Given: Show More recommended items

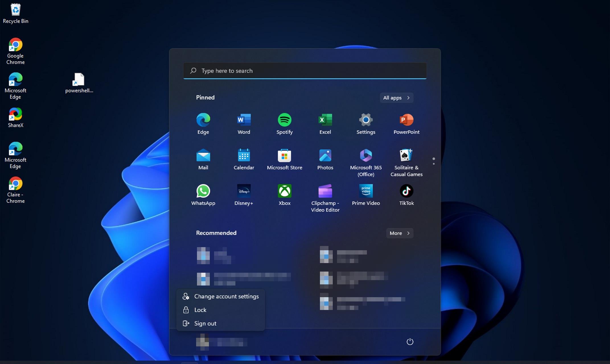Looking at the screenshot, I should click(400, 233).
